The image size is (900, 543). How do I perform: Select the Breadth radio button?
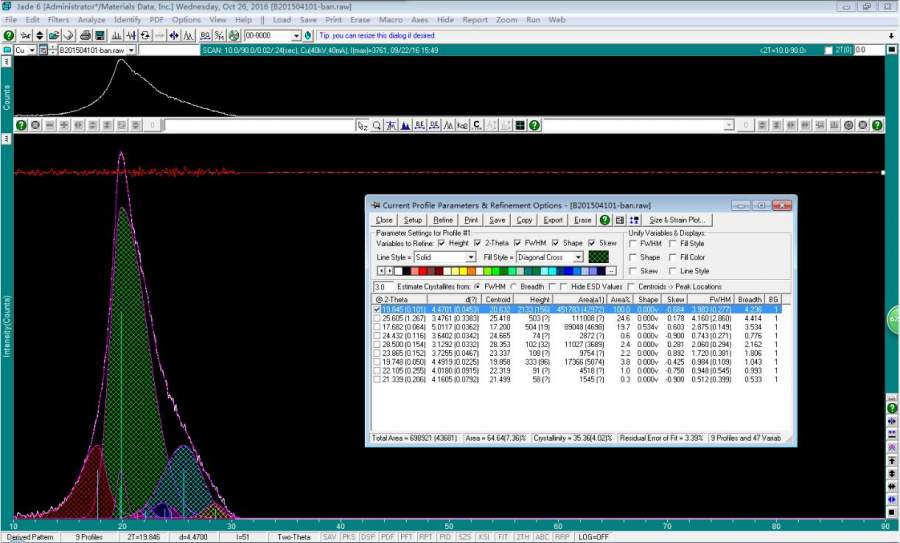(514, 286)
